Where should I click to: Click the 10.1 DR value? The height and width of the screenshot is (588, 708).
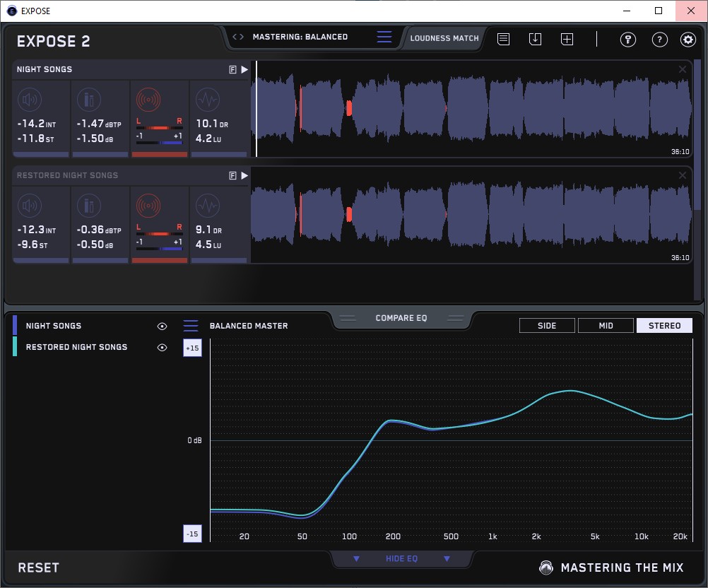point(212,124)
